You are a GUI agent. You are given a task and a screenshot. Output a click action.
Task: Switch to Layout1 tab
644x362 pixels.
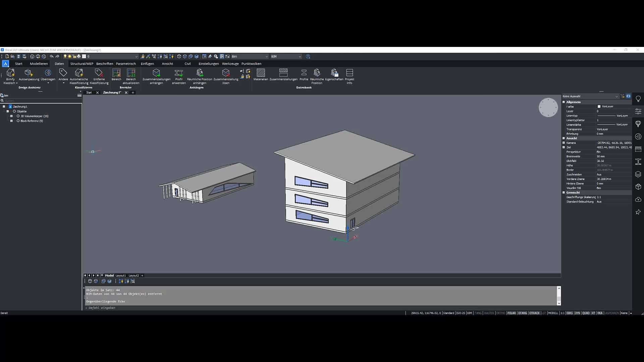point(120,276)
